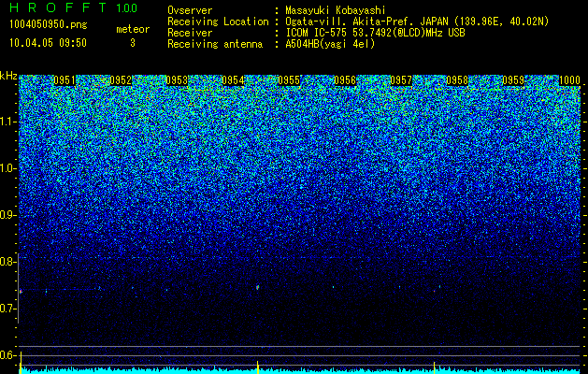Click the 0952 time marker

[x=121, y=80]
